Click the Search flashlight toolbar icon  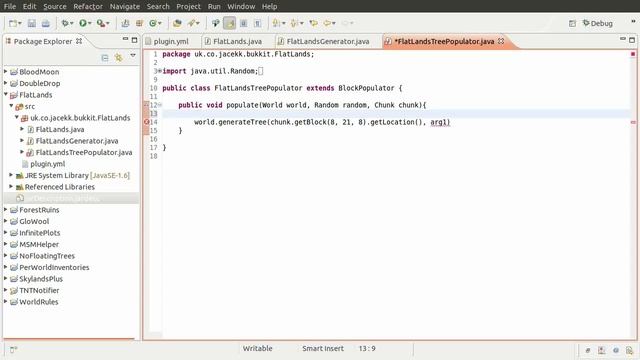pyautogui.click(x=191, y=23)
